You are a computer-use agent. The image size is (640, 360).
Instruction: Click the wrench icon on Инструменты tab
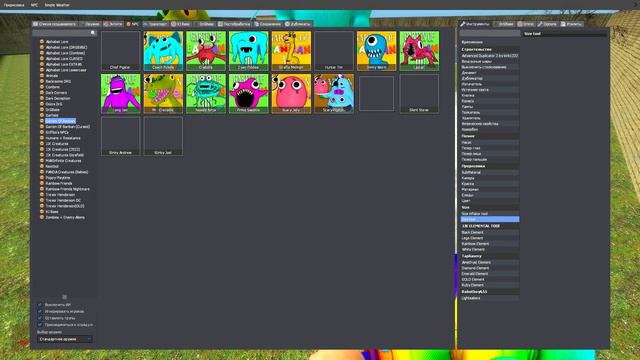point(463,24)
